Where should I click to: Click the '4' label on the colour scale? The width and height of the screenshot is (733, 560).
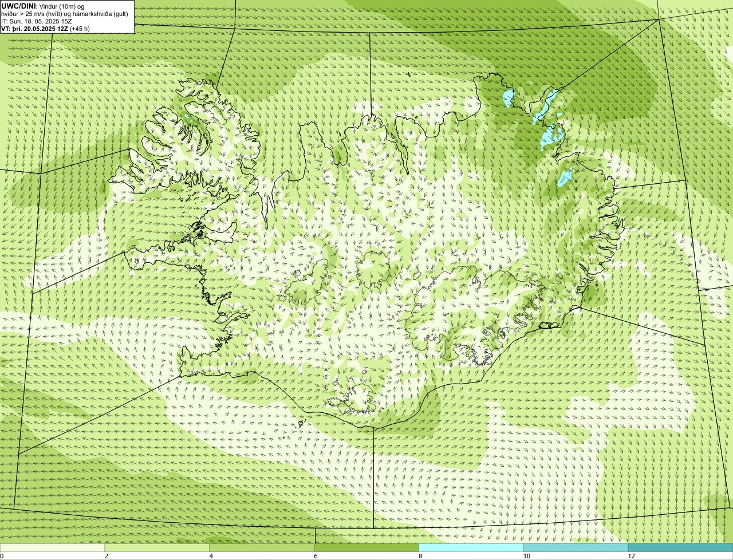pos(211,556)
